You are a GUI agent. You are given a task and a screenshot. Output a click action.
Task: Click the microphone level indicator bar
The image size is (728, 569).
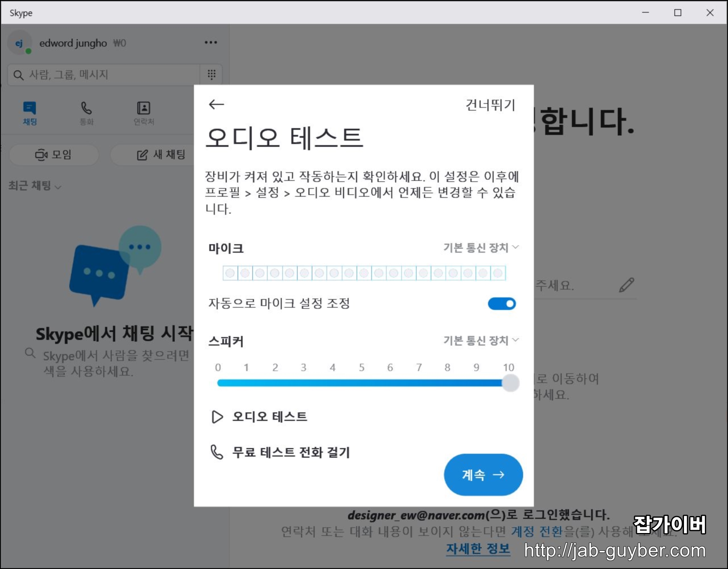tap(364, 273)
